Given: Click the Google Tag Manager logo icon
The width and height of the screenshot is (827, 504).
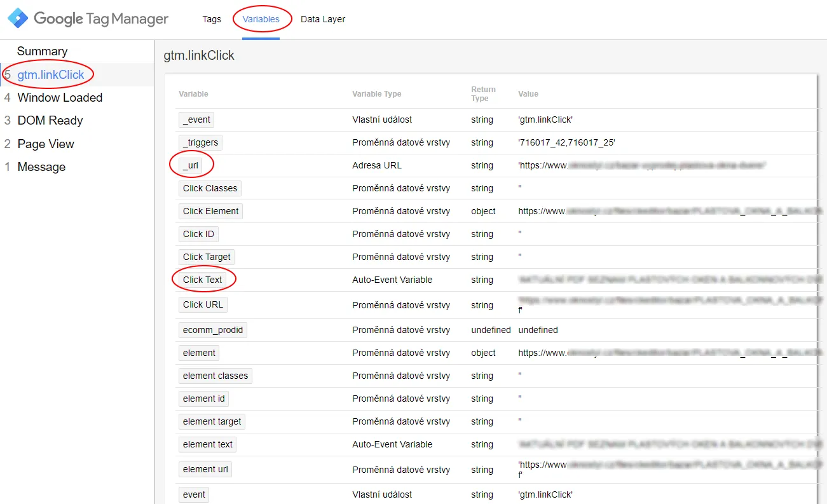Looking at the screenshot, I should 18,18.
